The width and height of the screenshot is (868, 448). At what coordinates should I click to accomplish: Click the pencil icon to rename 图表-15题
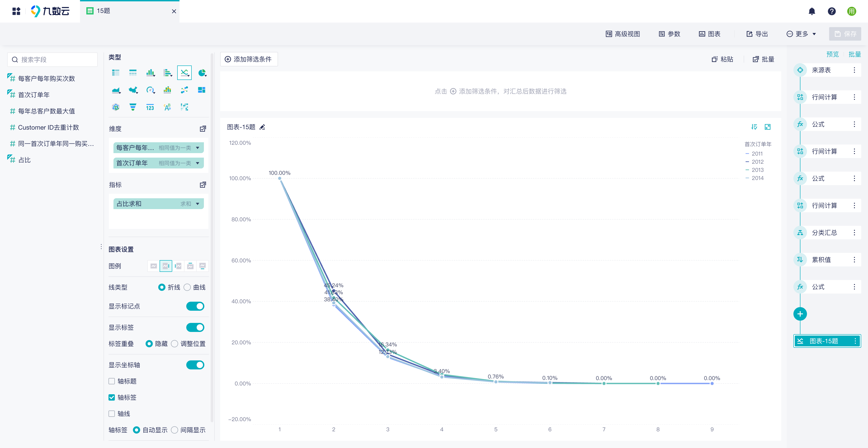262,127
